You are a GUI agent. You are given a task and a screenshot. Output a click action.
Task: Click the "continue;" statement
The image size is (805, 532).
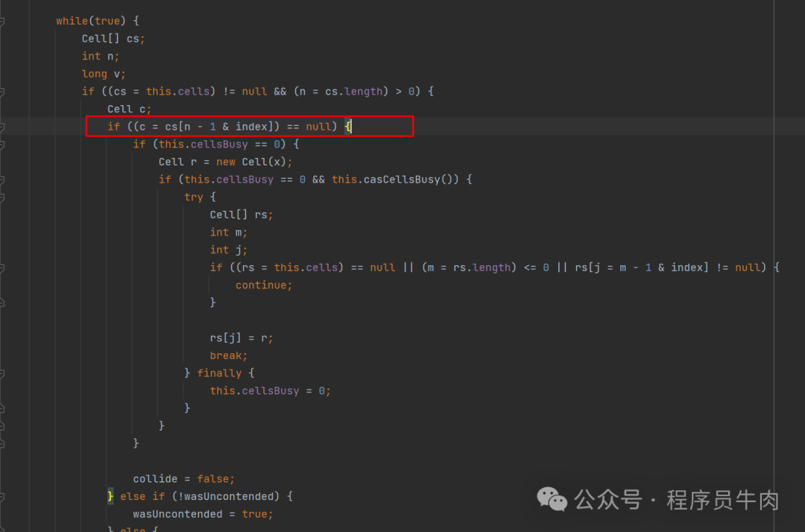[264, 285]
